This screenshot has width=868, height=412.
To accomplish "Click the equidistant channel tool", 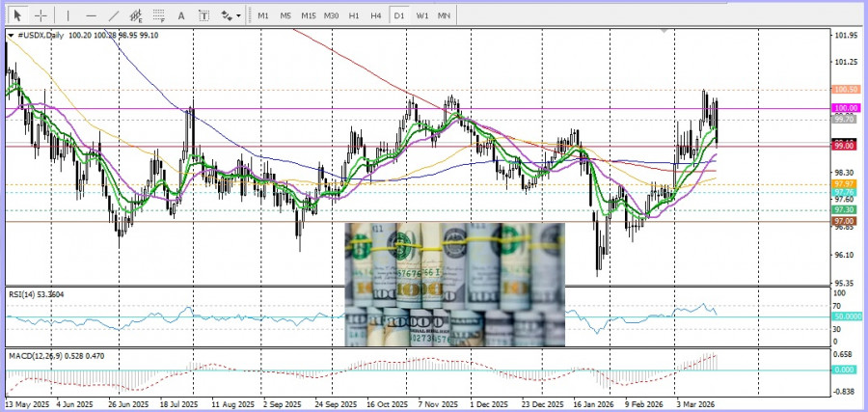I will click(x=136, y=15).
